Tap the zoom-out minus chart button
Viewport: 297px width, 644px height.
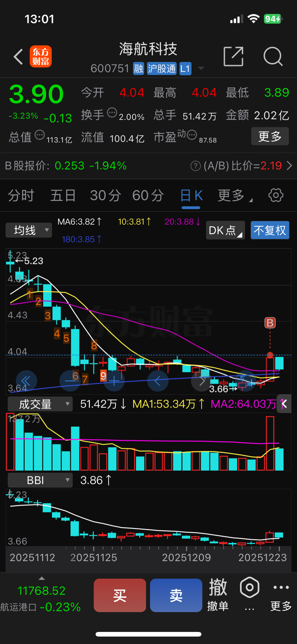pyautogui.click(x=70, y=381)
